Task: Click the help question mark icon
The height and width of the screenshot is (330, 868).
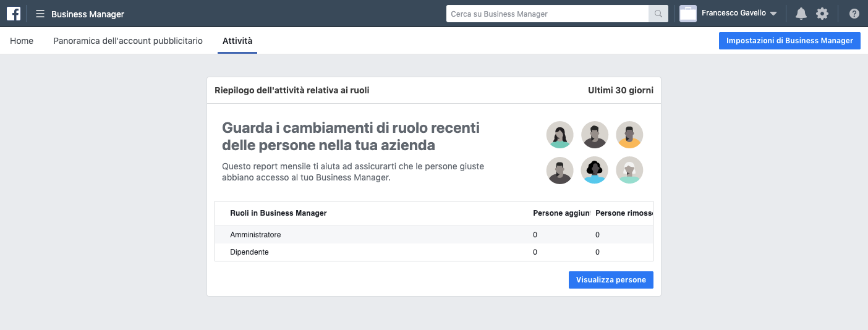Action: coord(854,14)
